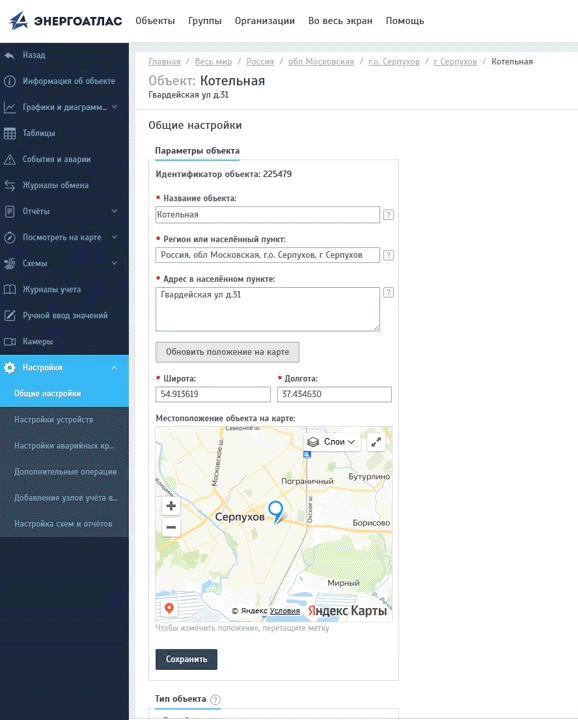The height and width of the screenshot is (720, 578).
Task: Follow the обл Московская breadcrumb link
Action: [x=321, y=62]
